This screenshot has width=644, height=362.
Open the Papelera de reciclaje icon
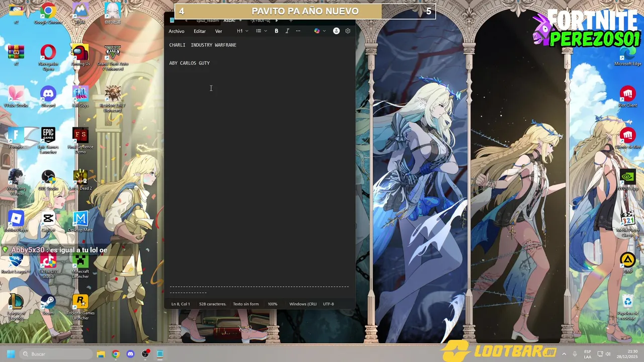coord(628,307)
